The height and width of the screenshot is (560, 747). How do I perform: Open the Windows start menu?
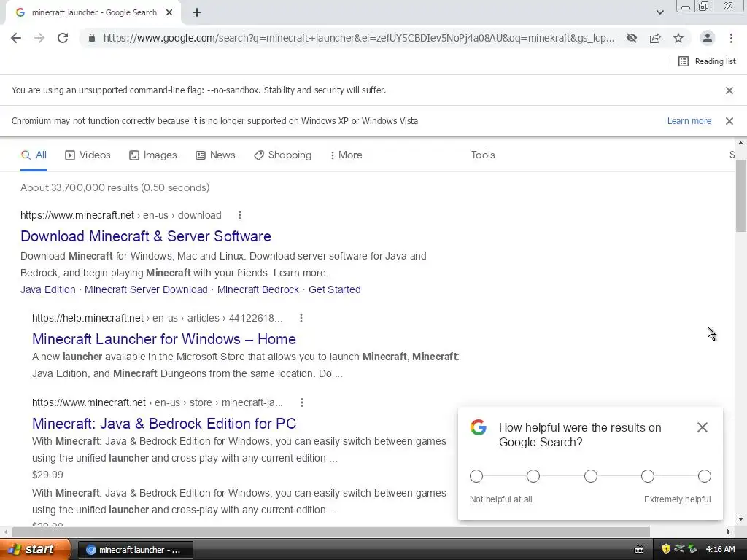point(34,550)
